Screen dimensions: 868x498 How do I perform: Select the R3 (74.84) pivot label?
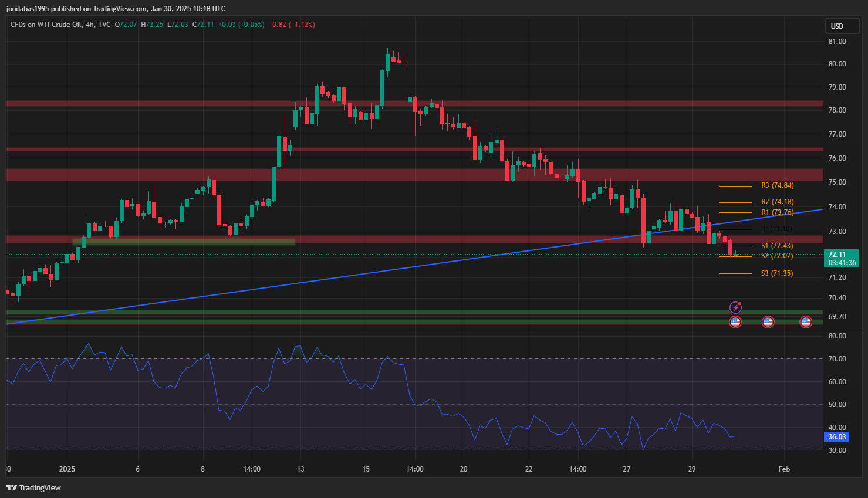click(777, 185)
